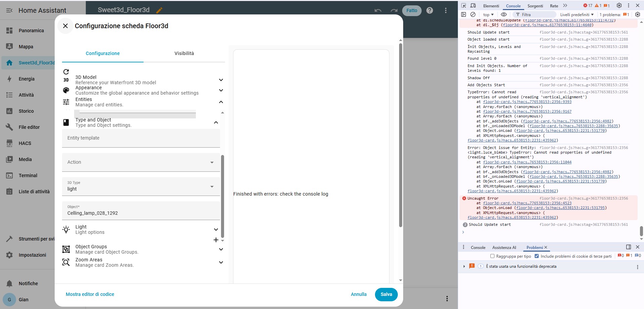Show the console sidebar panel icon
The height and width of the screenshot is (309, 644).
(x=464, y=14)
